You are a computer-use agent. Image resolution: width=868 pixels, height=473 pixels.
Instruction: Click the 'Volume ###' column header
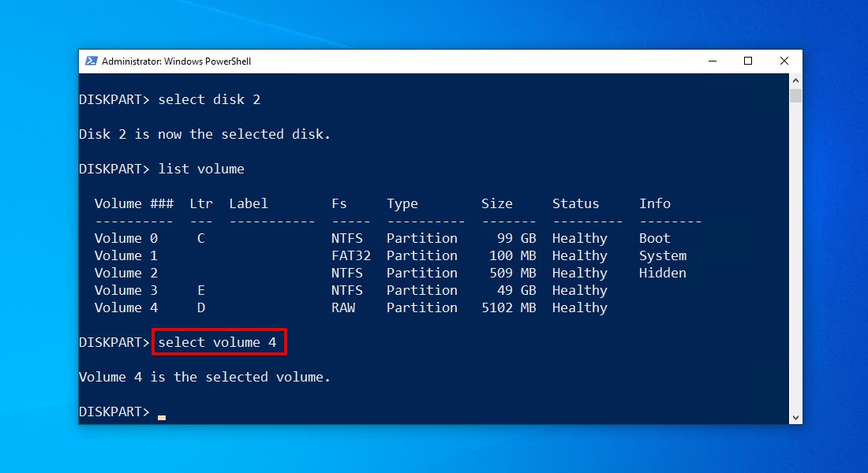click(x=134, y=203)
